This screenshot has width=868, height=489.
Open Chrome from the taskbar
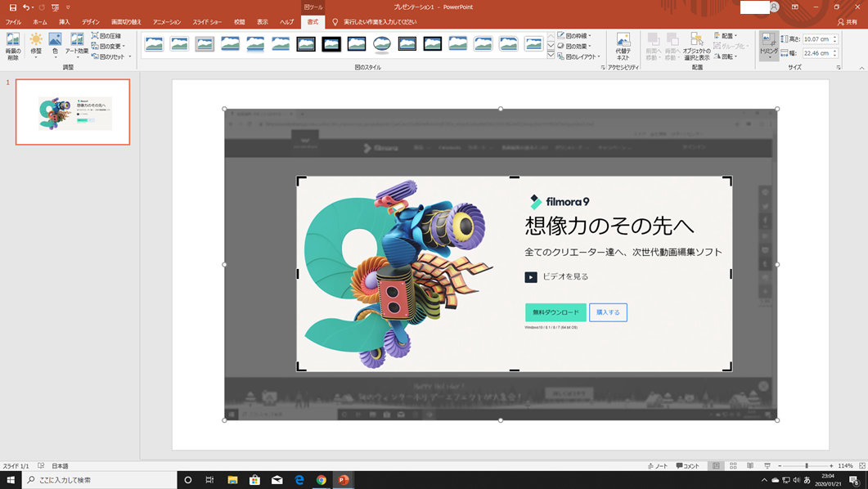point(321,479)
